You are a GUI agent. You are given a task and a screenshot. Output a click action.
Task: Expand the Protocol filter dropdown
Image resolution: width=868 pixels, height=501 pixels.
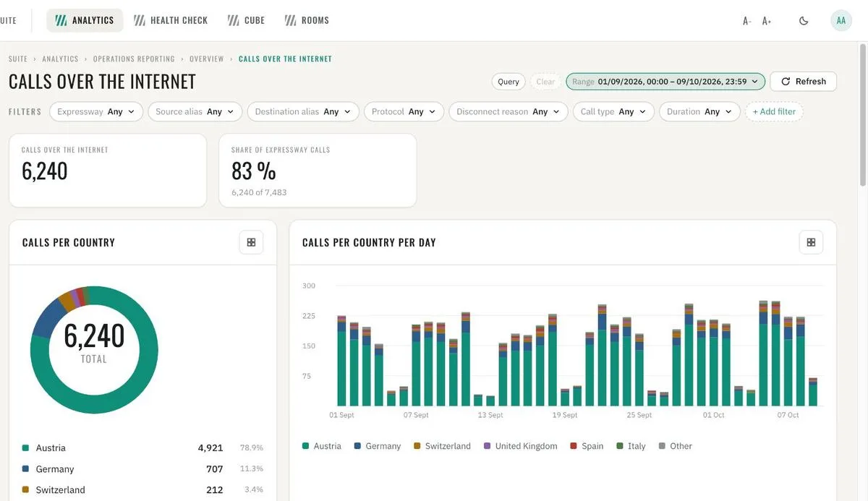click(404, 112)
